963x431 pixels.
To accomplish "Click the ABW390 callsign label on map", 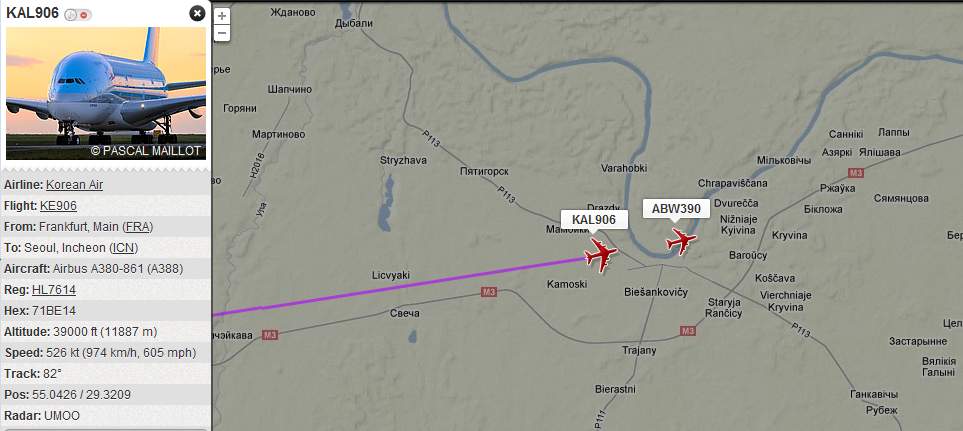I will tap(676, 209).
